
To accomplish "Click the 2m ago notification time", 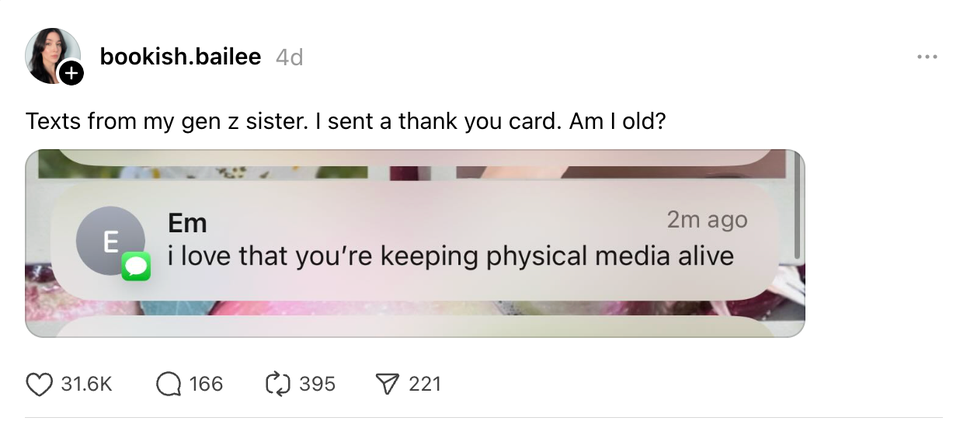I will pos(707,220).
